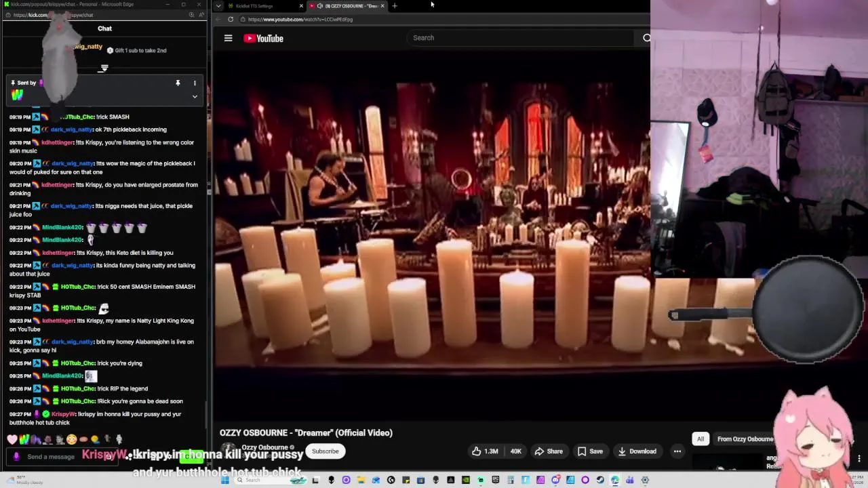
Task: Open the Settings gear on the taskbar
Action: (x=645, y=480)
